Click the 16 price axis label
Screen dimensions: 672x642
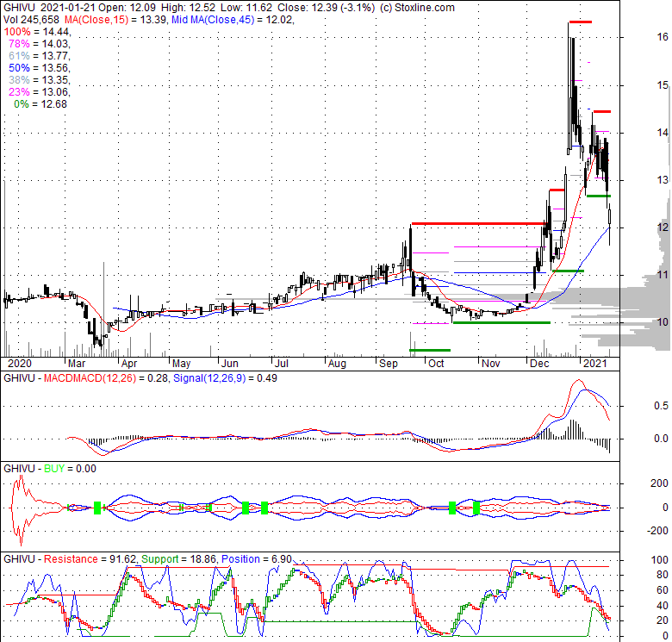663,37
